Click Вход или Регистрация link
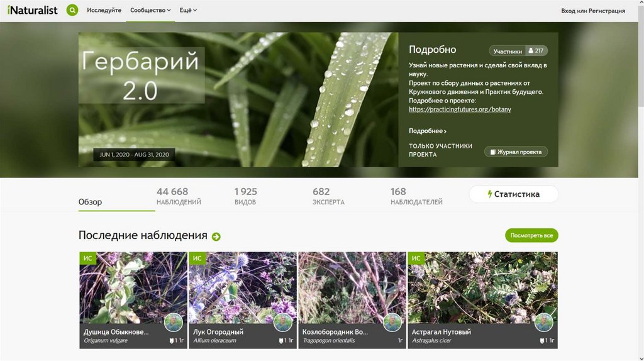Viewport: 644px width, 361px height. click(x=593, y=11)
